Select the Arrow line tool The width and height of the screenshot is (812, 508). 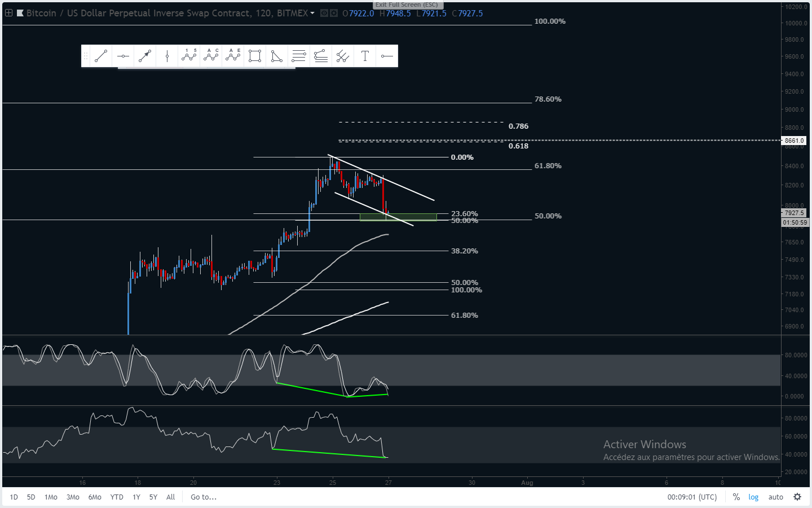145,56
